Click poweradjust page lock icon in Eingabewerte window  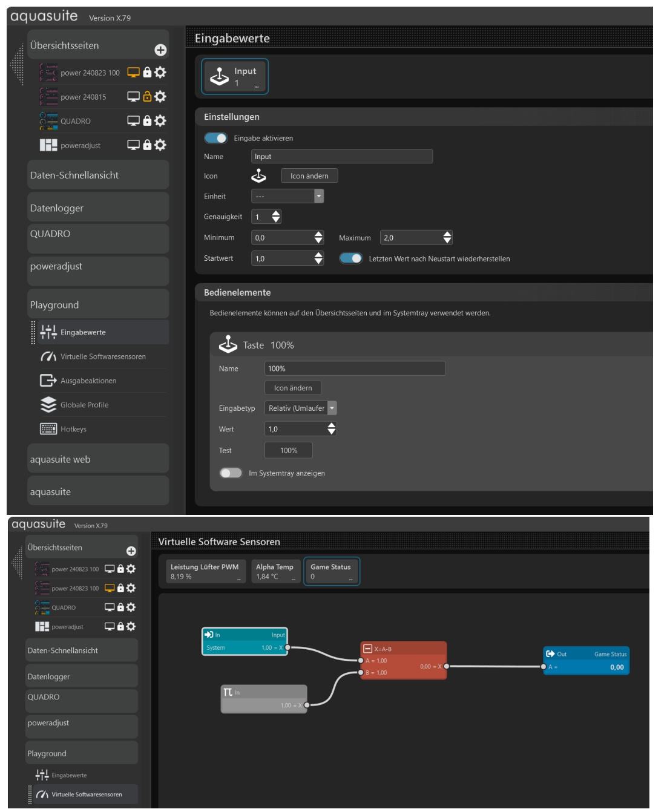pos(147,145)
